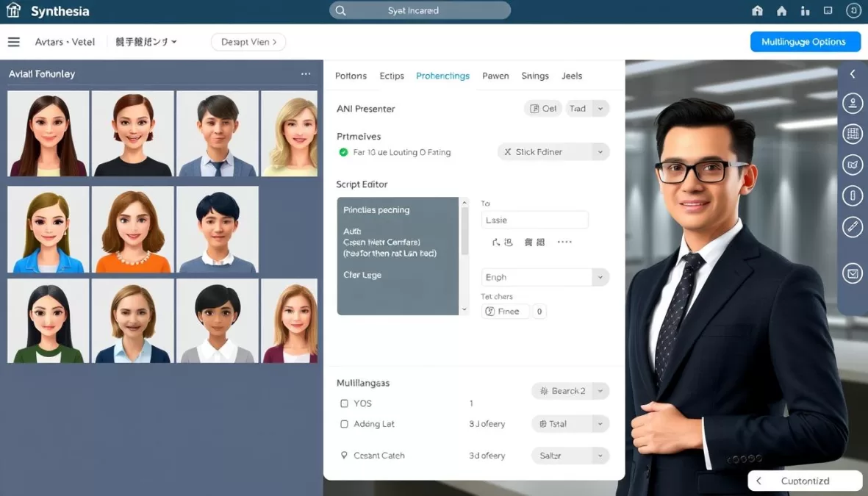868x496 pixels.
Task: Select the phone preview icon in right sidebar
Action: 852,195
